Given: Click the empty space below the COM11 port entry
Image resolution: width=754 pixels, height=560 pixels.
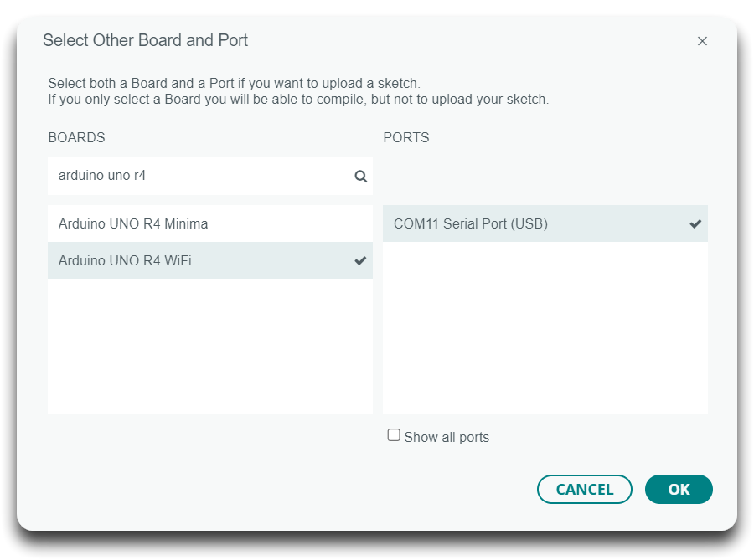Looking at the screenshot, I should click(545, 327).
